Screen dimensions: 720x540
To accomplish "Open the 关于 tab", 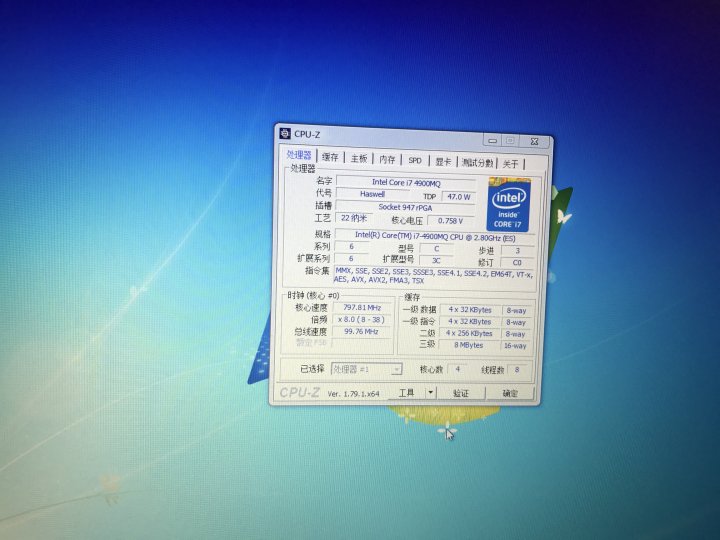I will [x=511, y=164].
